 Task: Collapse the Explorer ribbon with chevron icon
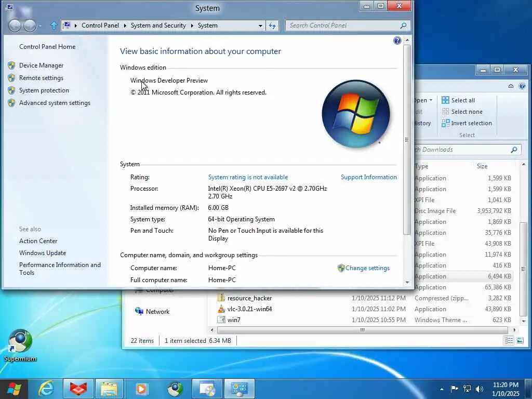(511, 86)
